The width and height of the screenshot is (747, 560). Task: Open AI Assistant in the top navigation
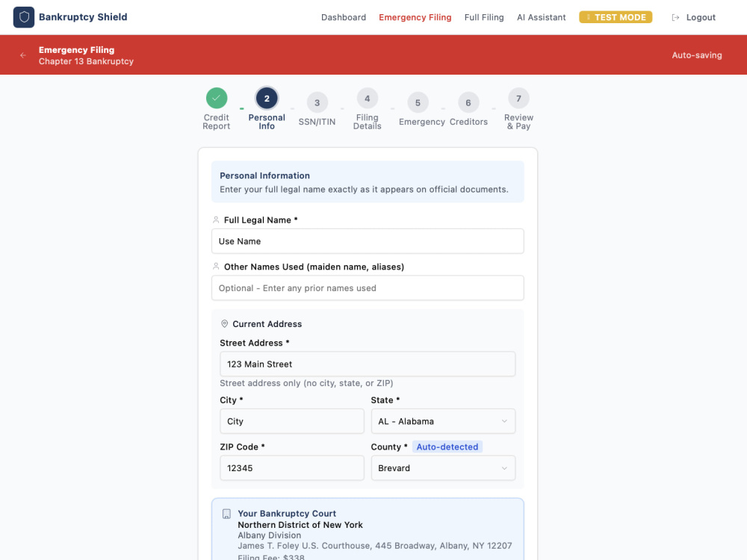tap(541, 18)
